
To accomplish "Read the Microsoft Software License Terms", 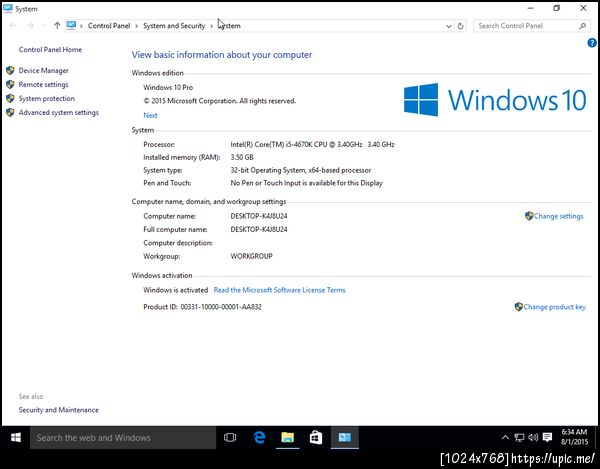I will tap(279, 290).
